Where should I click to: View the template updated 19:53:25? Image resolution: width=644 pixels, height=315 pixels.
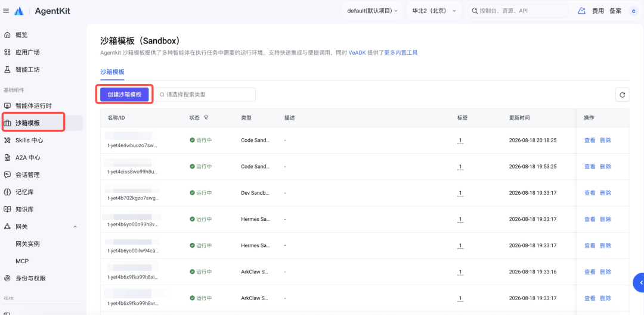pyautogui.click(x=589, y=167)
